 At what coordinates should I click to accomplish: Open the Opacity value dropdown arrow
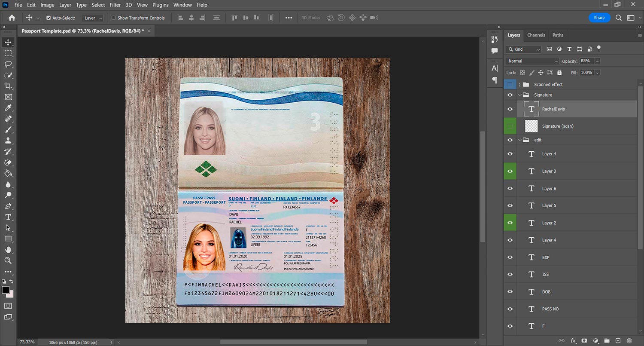[597, 61]
